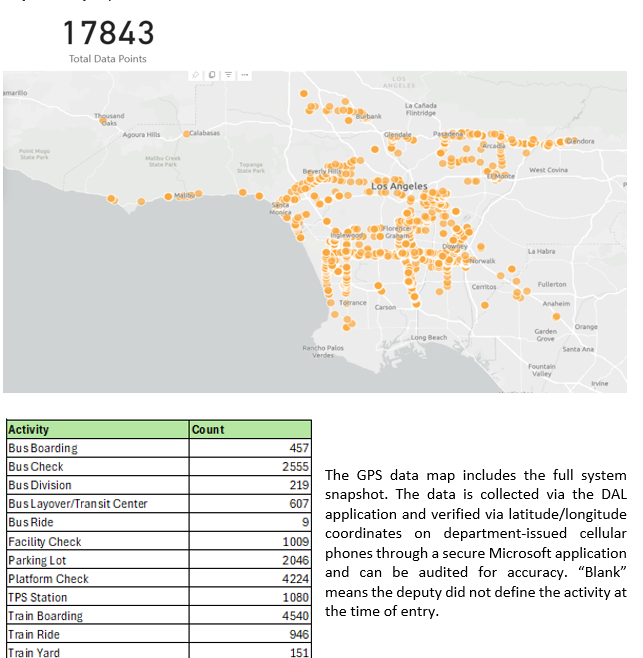Click the Activity column header
This screenshot has width=643, height=658.
(x=29, y=429)
